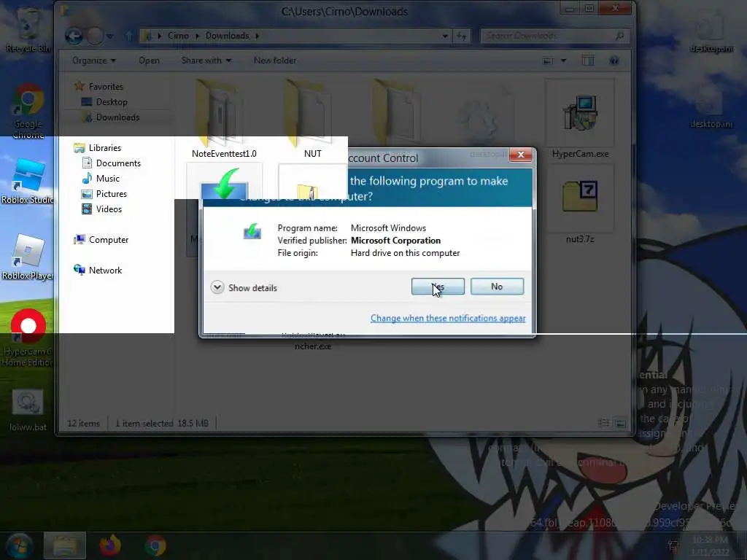Open Google Chrome desktop shortcut
Screen dimensions: 747x560
28,112
